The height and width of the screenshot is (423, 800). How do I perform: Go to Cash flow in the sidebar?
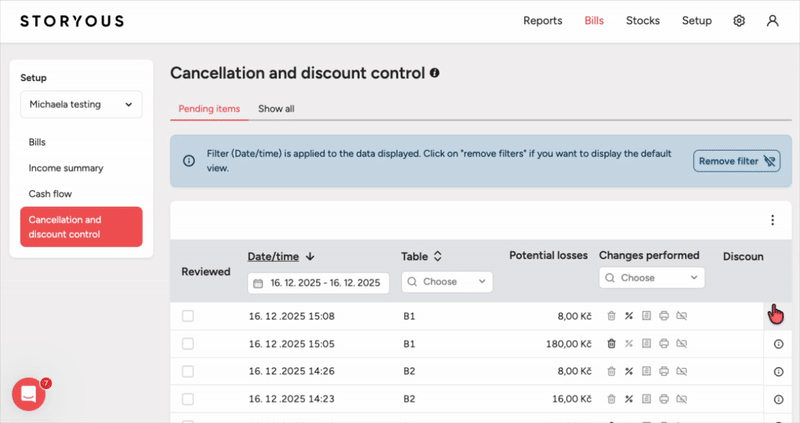click(x=50, y=194)
